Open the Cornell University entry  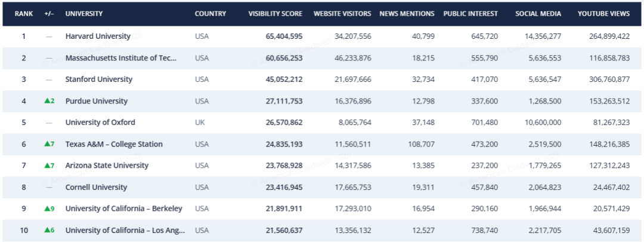96,187
